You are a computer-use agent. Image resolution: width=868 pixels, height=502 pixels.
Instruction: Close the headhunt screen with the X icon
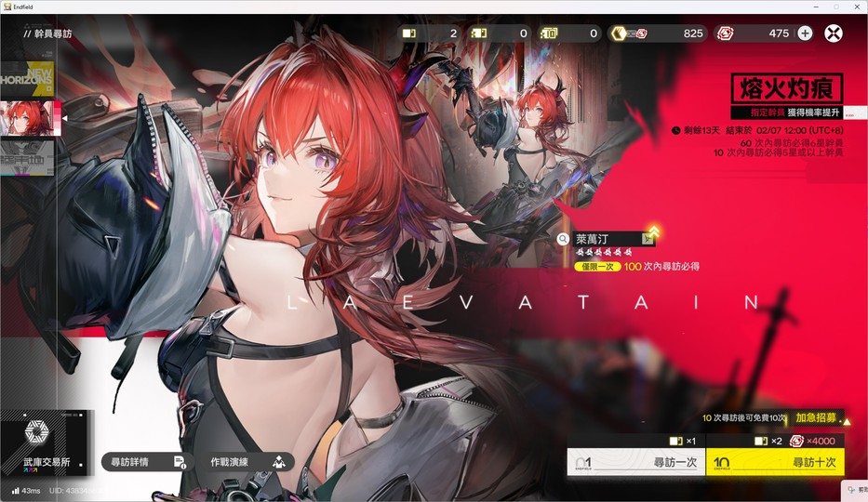pyautogui.click(x=835, y=33)
